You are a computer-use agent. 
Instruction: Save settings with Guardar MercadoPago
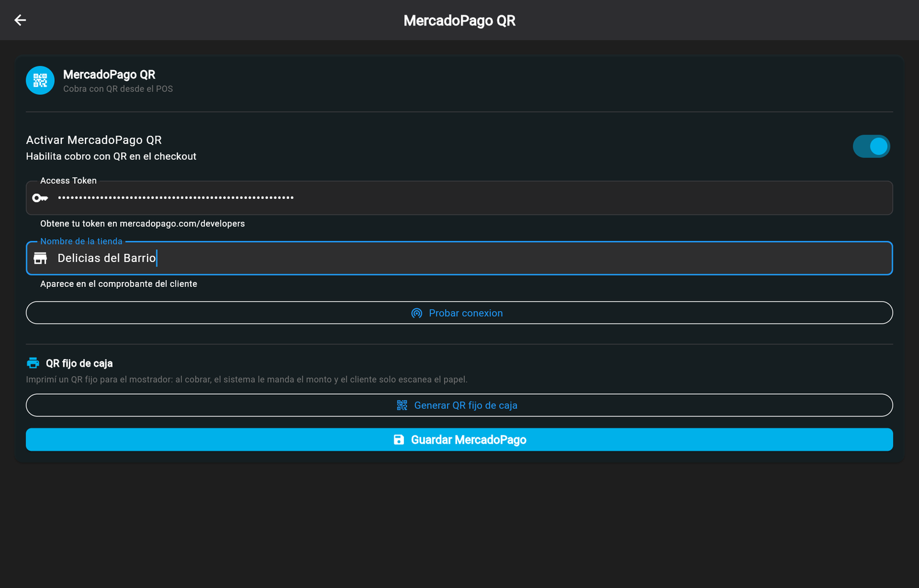click(459, 440)
